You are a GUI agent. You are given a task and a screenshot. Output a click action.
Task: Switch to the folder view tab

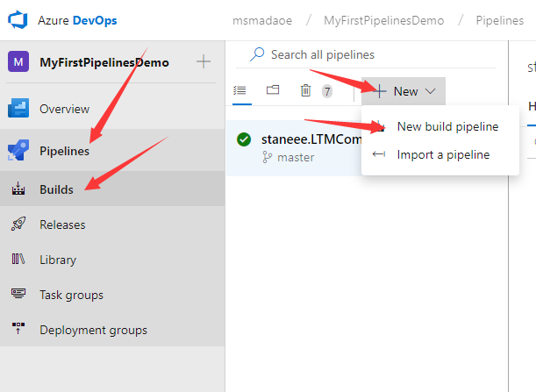coord(273,89)
